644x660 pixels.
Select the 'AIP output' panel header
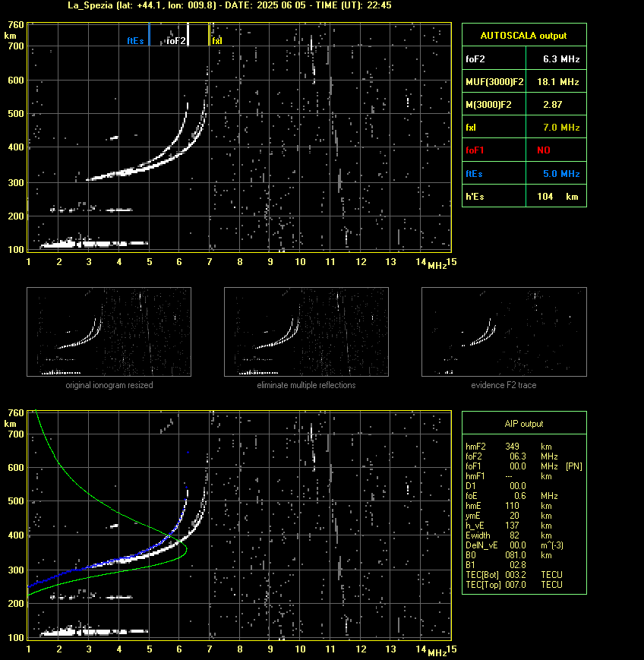pyautogui.click(x=524, y=424)
